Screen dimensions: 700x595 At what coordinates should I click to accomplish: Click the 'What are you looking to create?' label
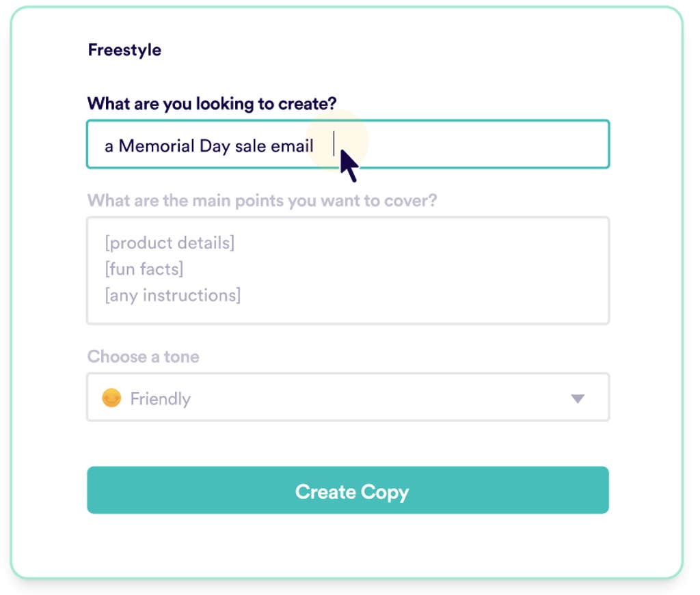(212, 104)
